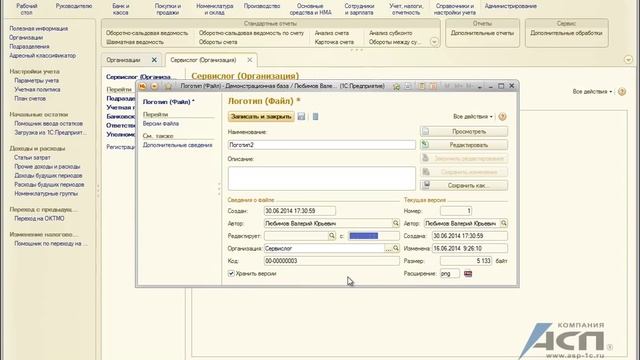640x360 pixels.
Task: Open Переход на ОКТМО in left panel
Action: (39, 218)
